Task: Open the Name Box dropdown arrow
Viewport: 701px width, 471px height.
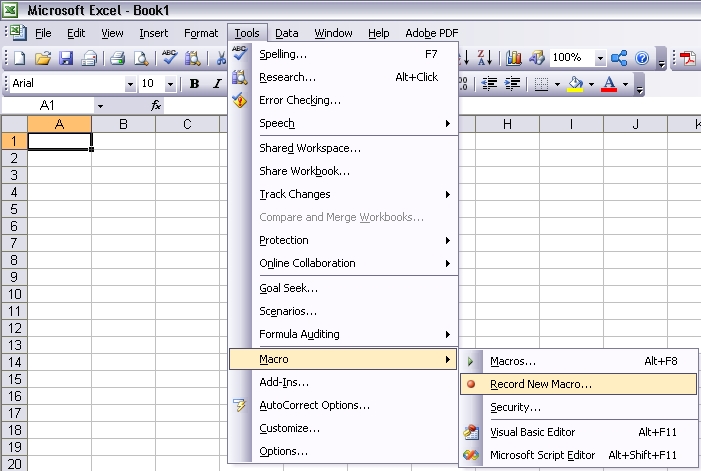Action: (100, 106)
